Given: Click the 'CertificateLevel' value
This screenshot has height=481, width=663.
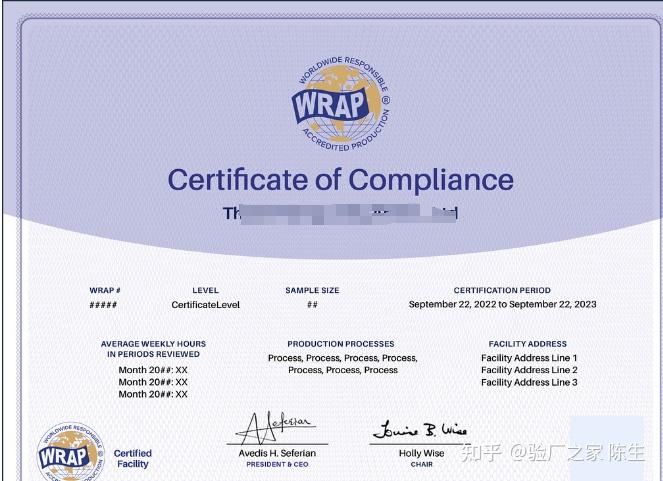Looking at the screenshot, I should coord(205,305).
